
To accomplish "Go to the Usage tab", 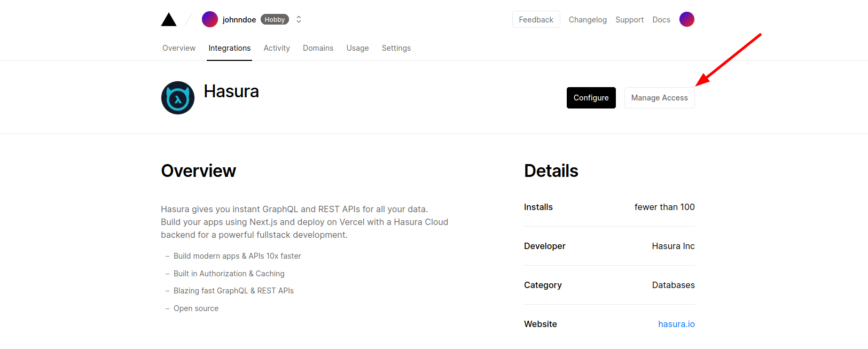I will [x=357, y=48].
